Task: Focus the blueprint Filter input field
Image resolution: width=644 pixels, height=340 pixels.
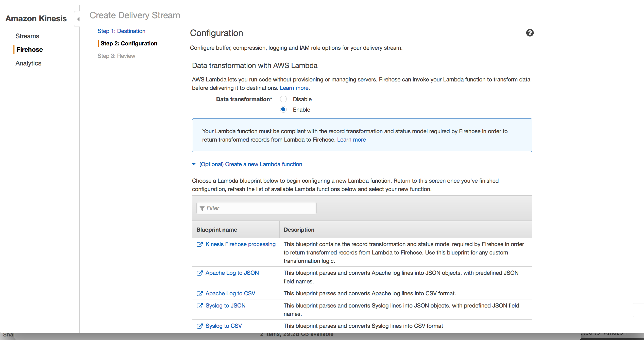Action: 259,208
